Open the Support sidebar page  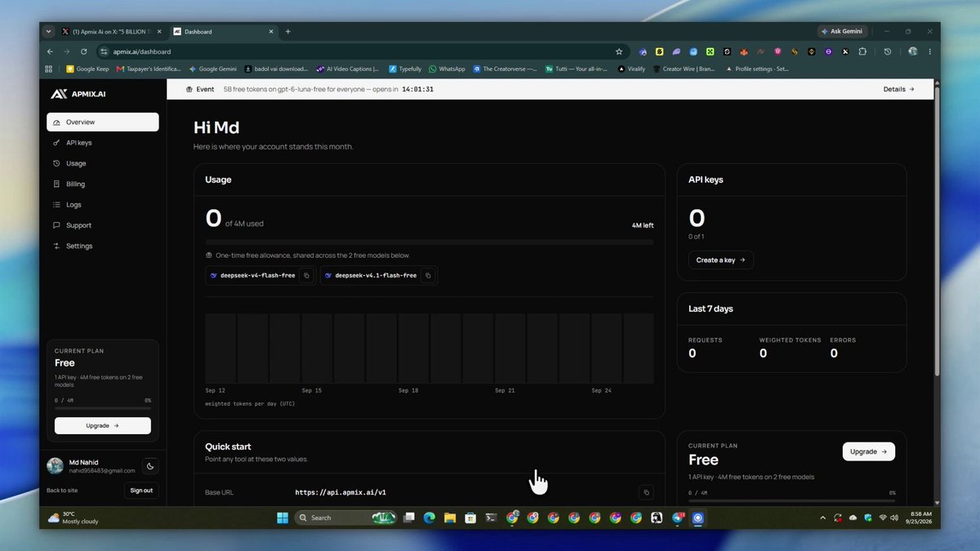(x=103, y=225)
